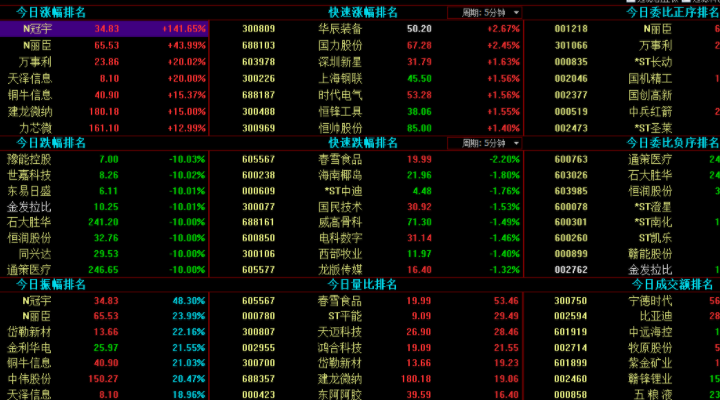Image resolution: width=720 pixels, height=400 pixels.
Task: Select 建龙微纳 row showing +15.00%
Action: pos(104,112)
